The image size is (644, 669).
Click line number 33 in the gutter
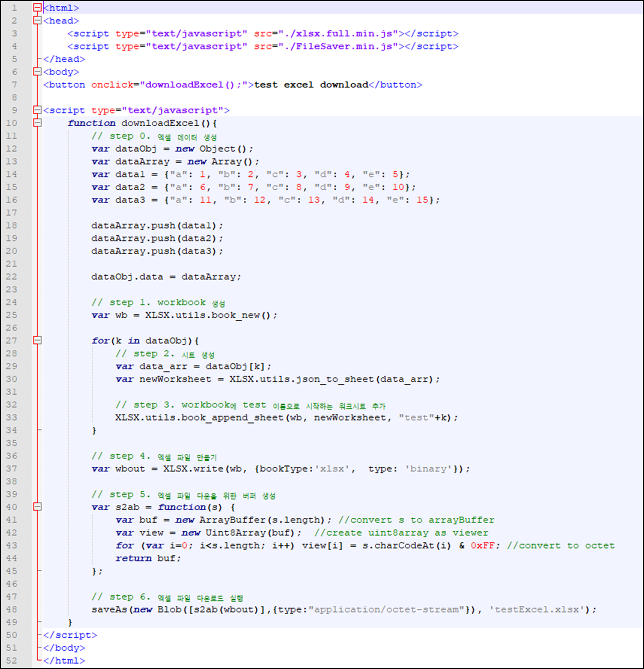12,418
